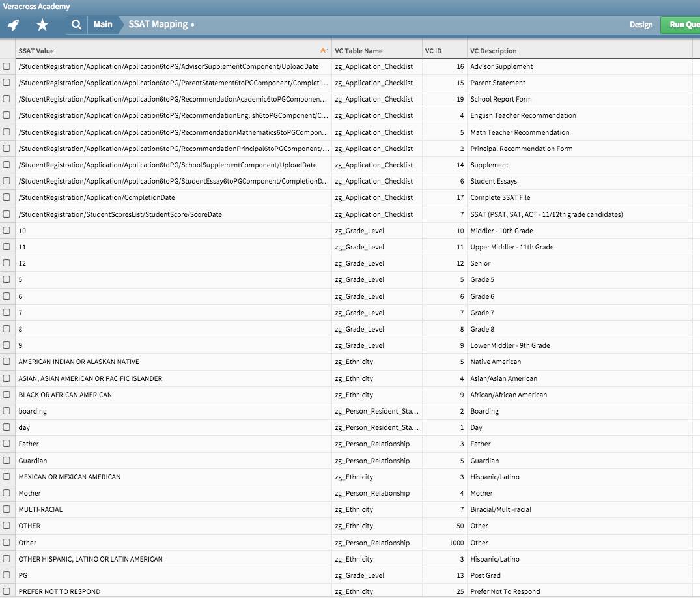
Task: Open the Design view
Action: point(641,25)
